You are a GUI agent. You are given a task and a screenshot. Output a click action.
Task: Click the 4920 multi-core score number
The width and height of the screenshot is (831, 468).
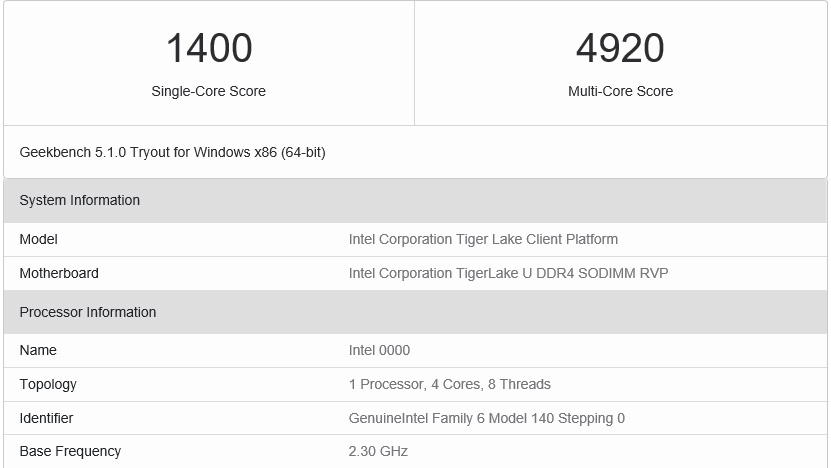pyautogui.click(x=620, y=48)
